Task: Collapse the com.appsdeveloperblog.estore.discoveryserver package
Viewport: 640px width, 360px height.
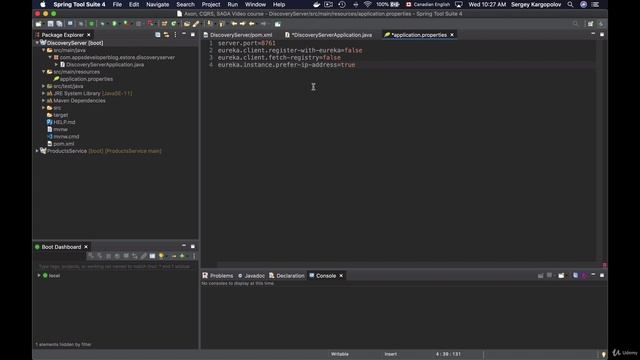Action: 50,58
